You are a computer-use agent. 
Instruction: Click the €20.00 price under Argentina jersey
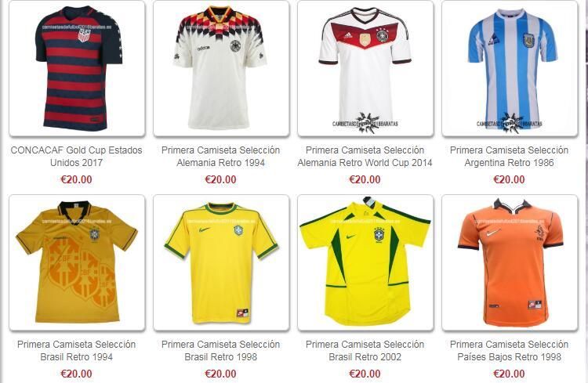pos(510,179)
